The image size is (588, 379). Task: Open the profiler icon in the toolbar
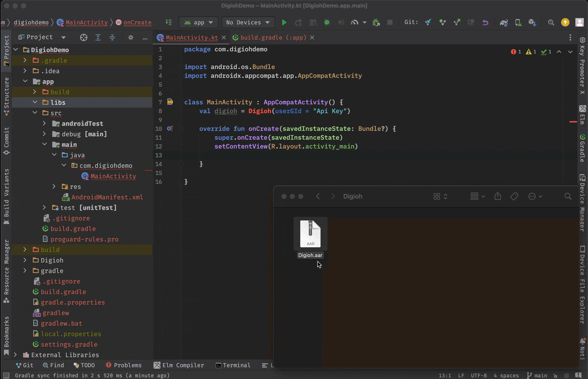pos(355,22)
